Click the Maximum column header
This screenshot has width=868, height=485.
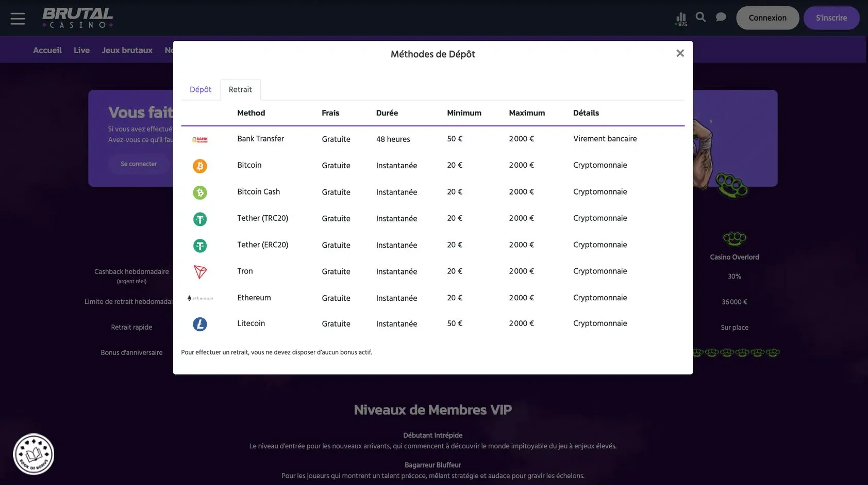(527, 112)
